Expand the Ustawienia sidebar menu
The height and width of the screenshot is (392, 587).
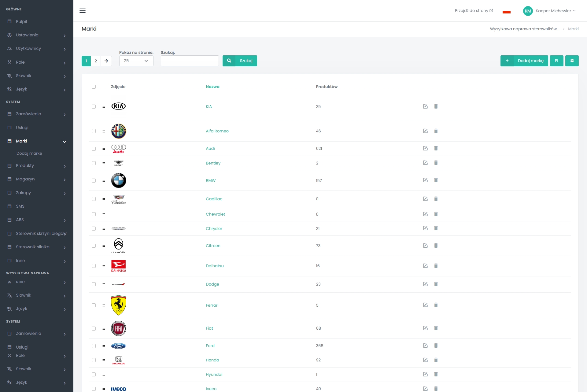[37, 35]
